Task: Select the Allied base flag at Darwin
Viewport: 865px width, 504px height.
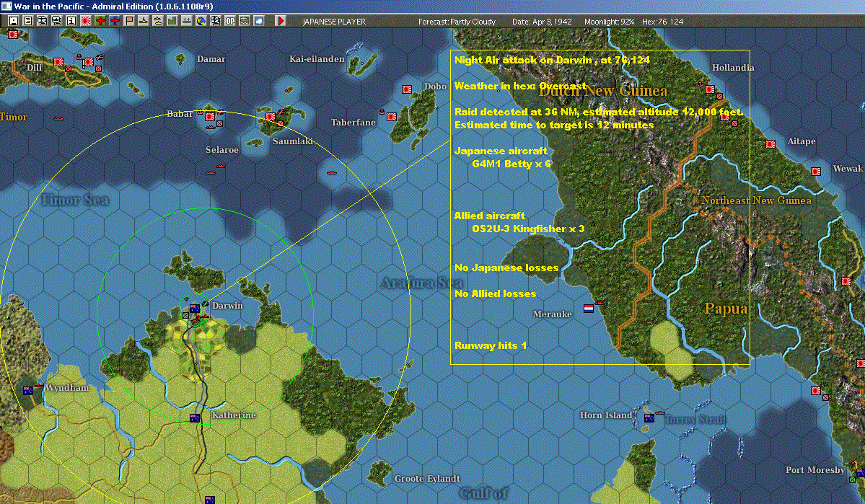Action: pos(195,309)
